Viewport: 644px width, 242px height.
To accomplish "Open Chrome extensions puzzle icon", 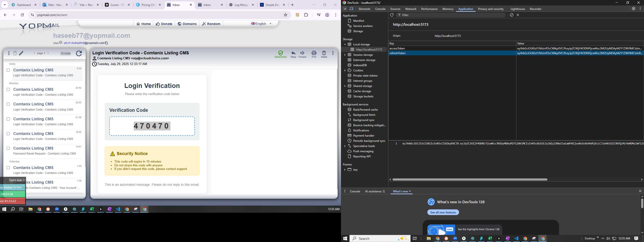I will coord(306,15).
